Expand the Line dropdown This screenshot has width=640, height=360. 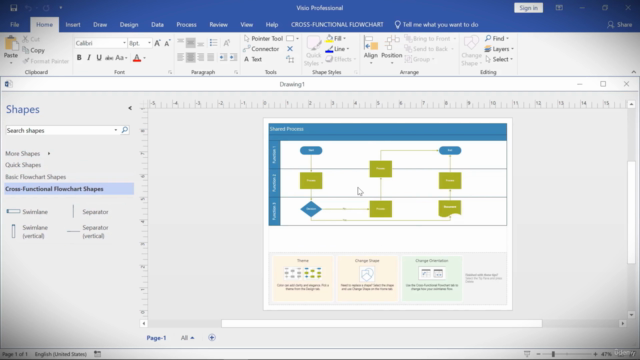coord(348,49)
